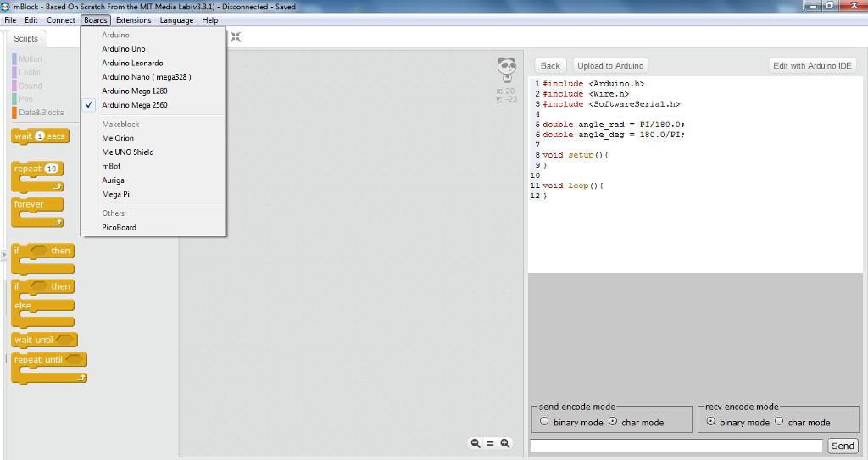Click code line #include <SoftwareSerial.h>
868x460 pixels.
(611, 104)
